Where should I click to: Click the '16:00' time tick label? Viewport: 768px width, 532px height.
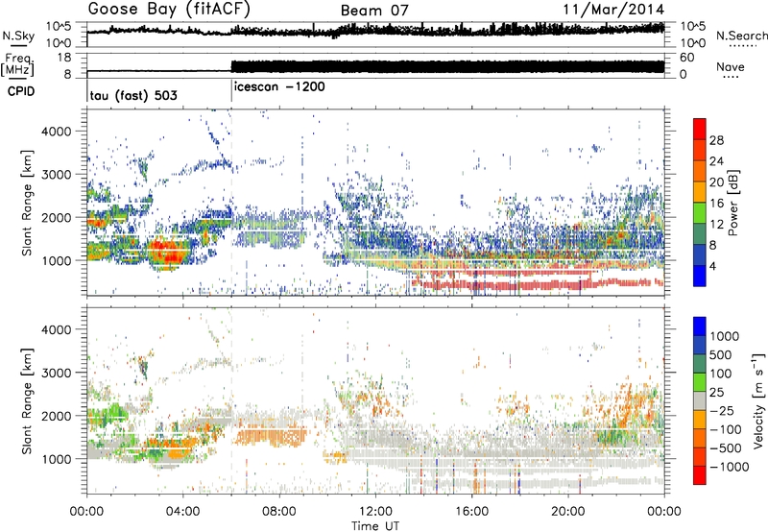coord(471,512)
